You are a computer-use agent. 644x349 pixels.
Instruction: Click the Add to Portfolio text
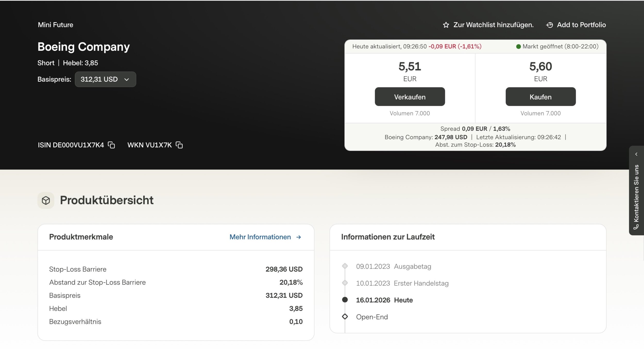581,25
